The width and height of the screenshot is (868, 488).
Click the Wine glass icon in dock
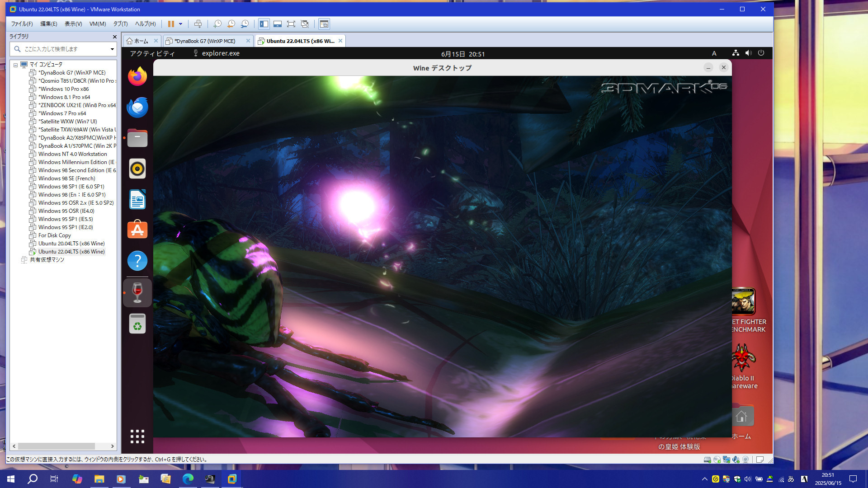click(x=137, y=293)
